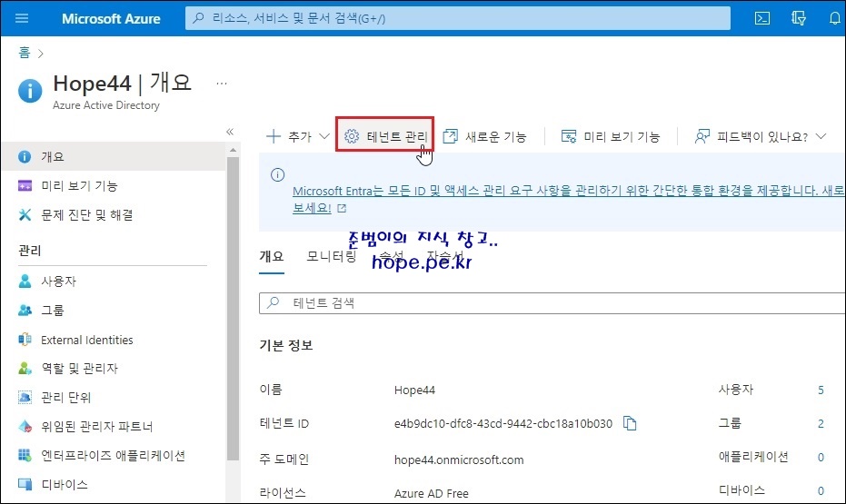Click the 그룹 group icon in the sidebar
The image size is (846, 504).
pos(25,310)
